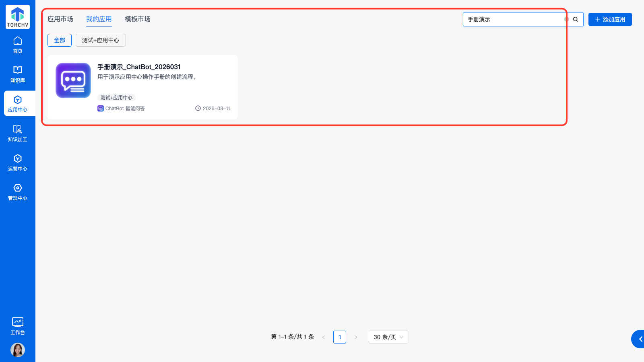Click the 添加应用 button
644x362 pixels.
pos(610,19)
